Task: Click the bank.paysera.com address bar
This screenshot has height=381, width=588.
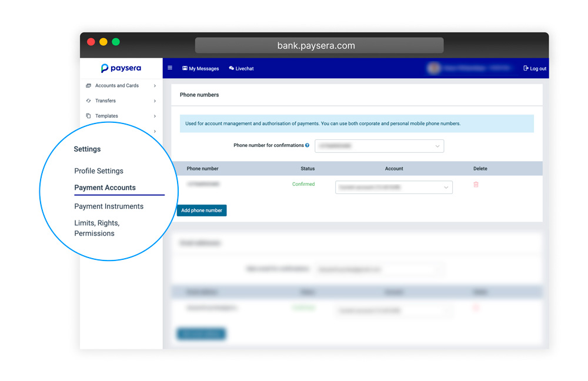Action: tap(319, 45)
